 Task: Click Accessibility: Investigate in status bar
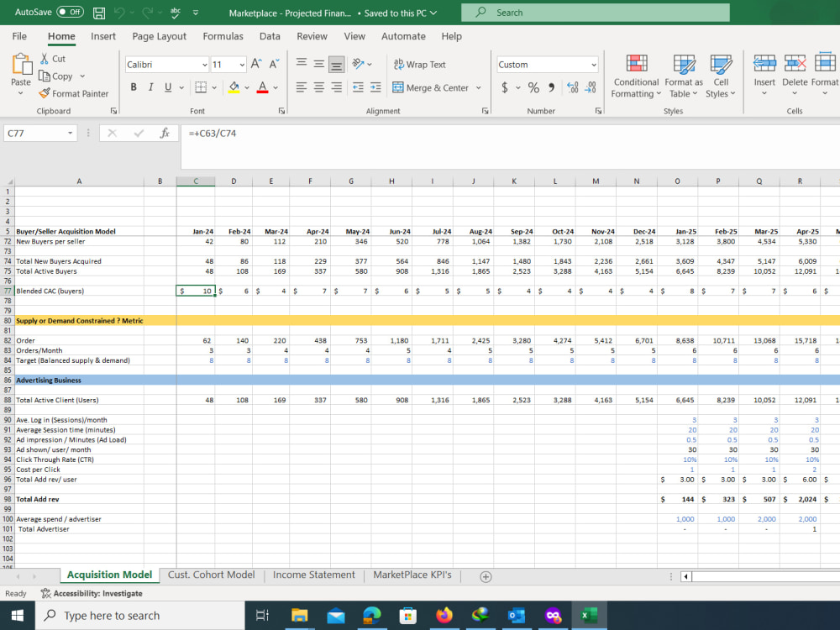(92, 594)
